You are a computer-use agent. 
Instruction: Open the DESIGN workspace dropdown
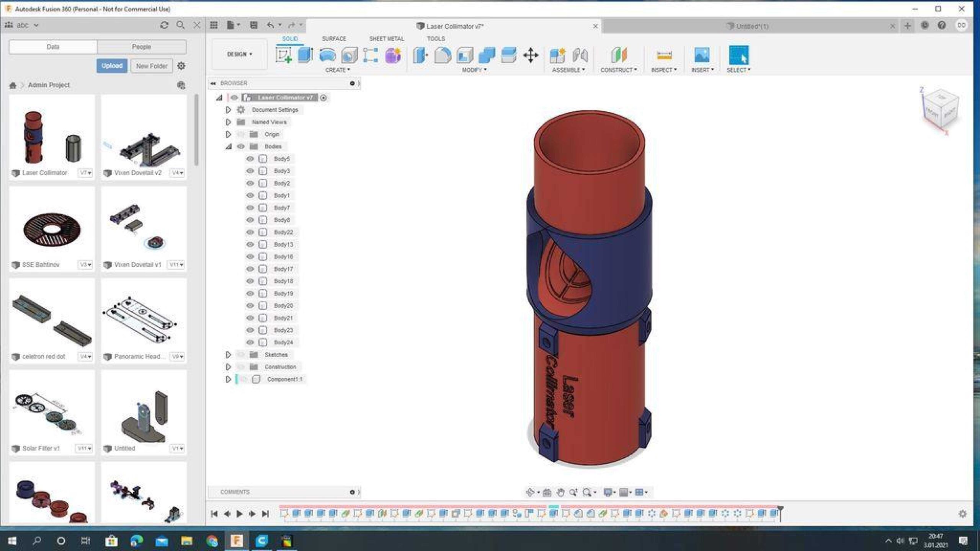point(240,54)
